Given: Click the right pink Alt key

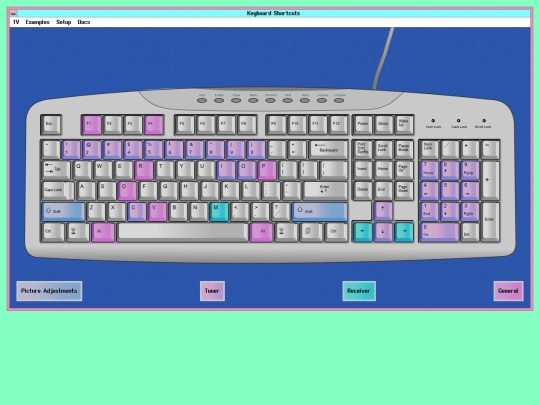Looking at the screenshot, I should tap(261, 232).
